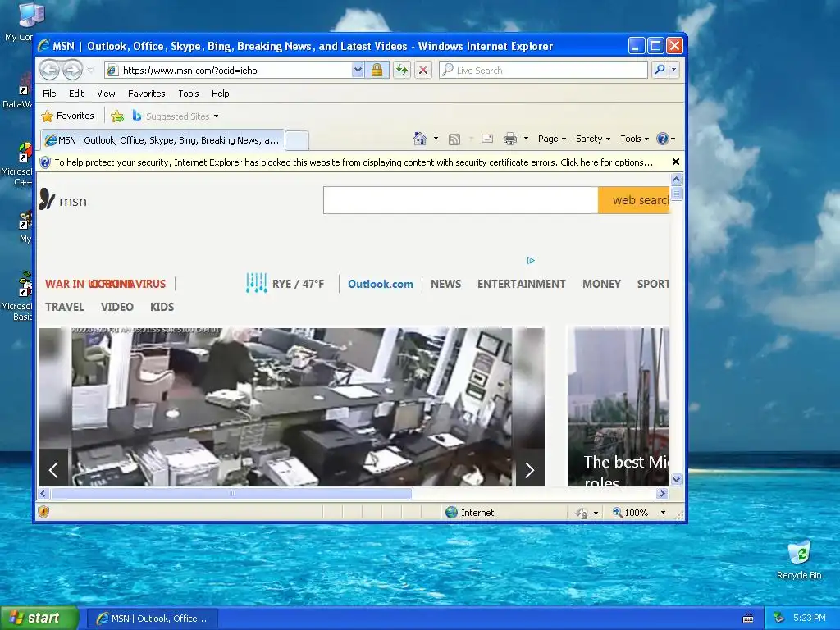The height and width of the screenshot is (630, 840).
Task: Show previous slide in carousel
Action: coord(53,470)
